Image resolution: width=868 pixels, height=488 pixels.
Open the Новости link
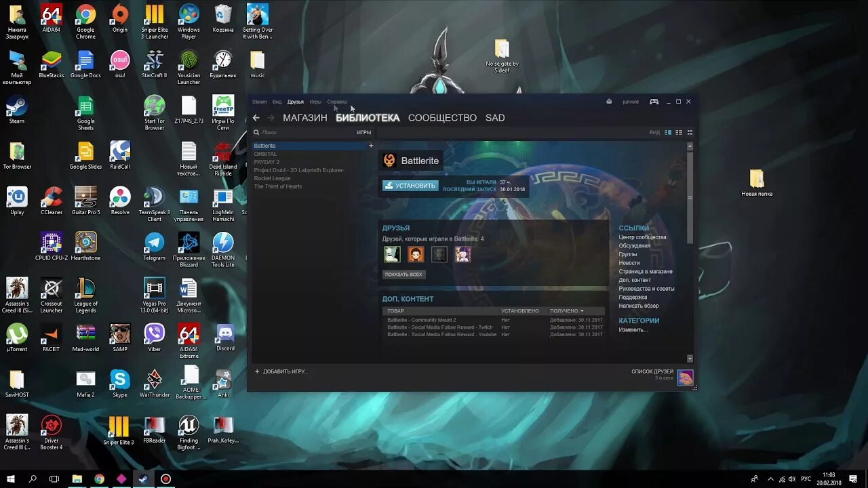[629, 263]
